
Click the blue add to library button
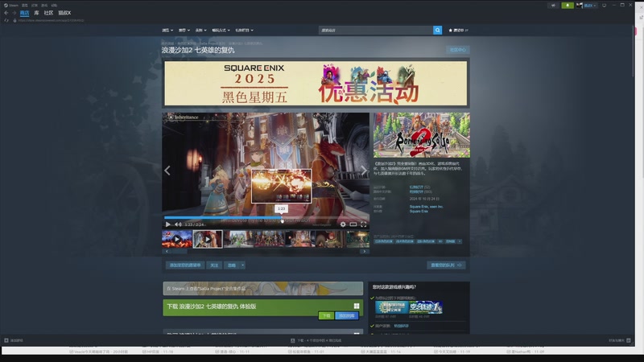coord(347,315)
